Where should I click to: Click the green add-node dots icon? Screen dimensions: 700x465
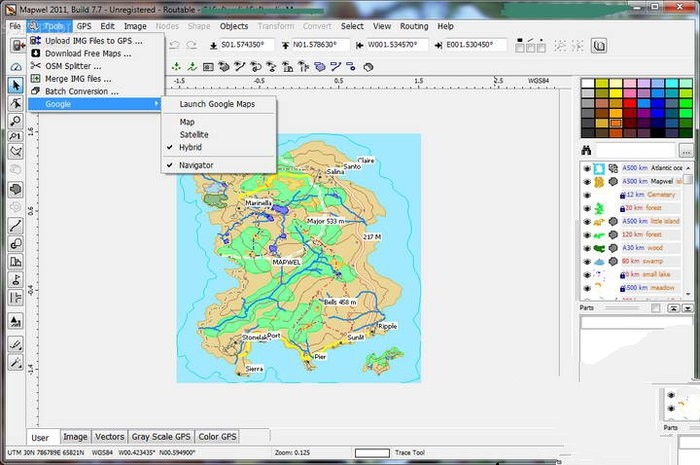[x=176, y=67]
